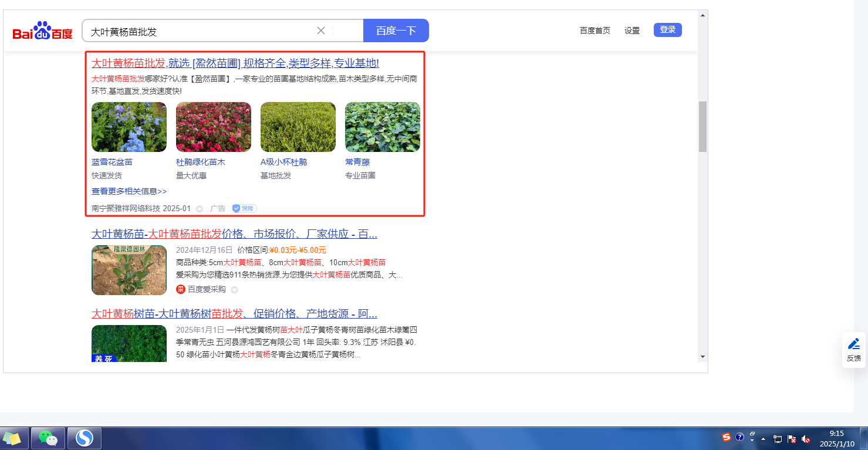Click the 百度爱采购 source name
868x450 pixels.
click(207, 289)
